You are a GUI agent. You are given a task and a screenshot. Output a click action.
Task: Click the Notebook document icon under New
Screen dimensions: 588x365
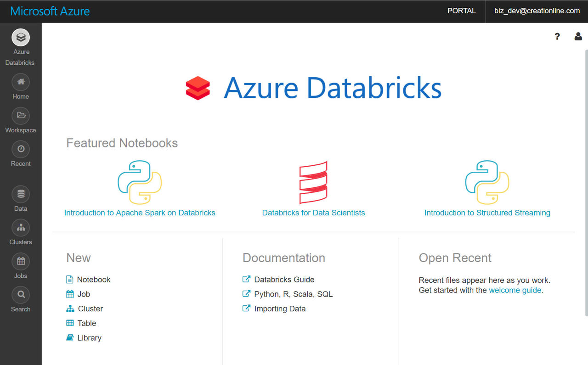point(70,280)
